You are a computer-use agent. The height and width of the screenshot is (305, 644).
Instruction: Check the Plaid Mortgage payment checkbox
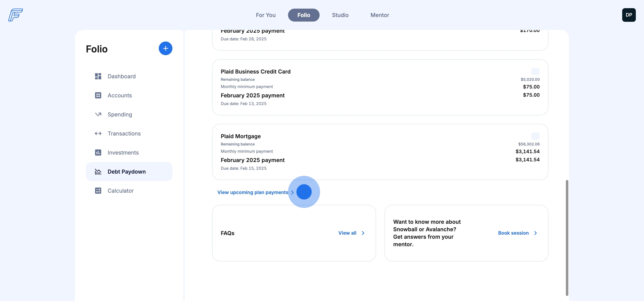coord(535,136)
